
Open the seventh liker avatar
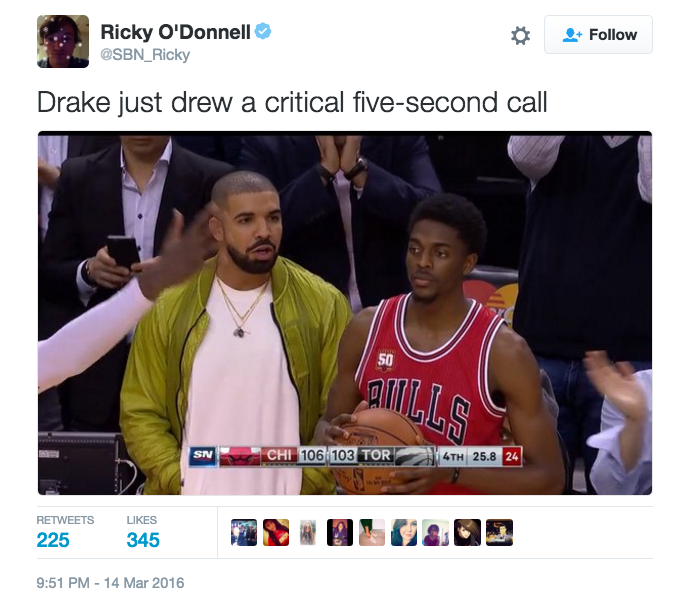pyautogui.click(x=435, y=532)
